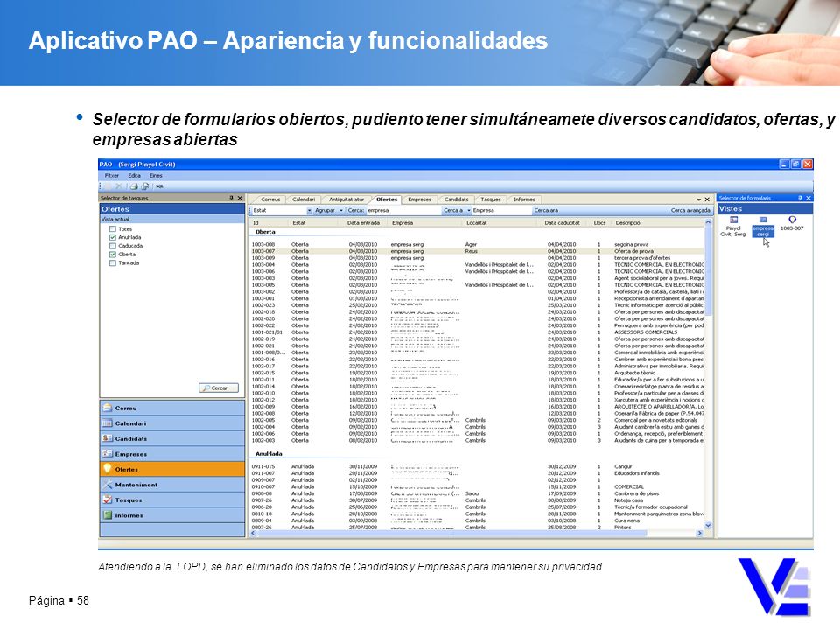Click the print icon in the toolbar
The image size is (840, 630).
click(134, 186)
